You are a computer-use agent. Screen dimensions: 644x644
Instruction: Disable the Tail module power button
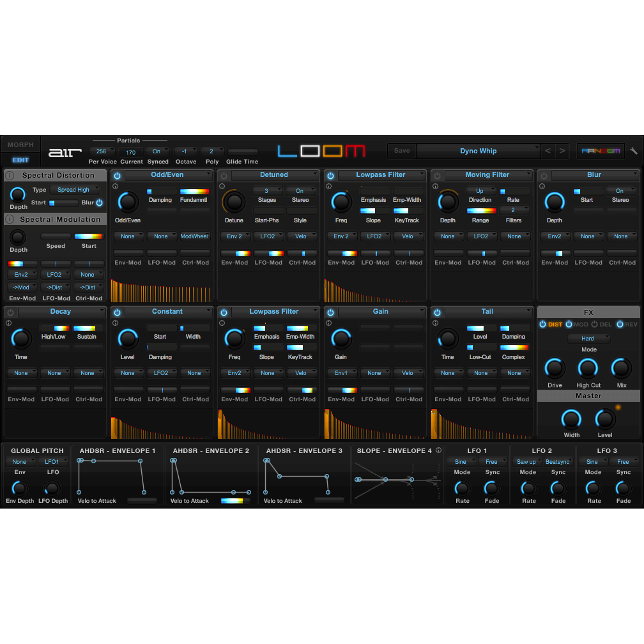point(437,312)
